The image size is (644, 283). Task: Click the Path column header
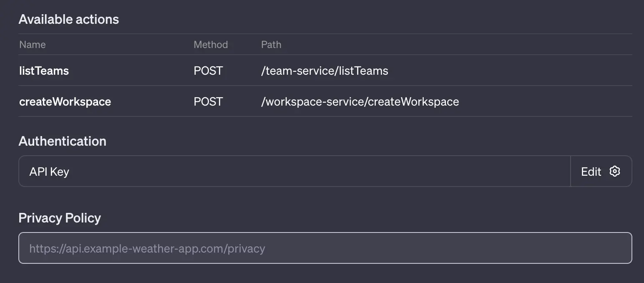[x=271, y=44]
